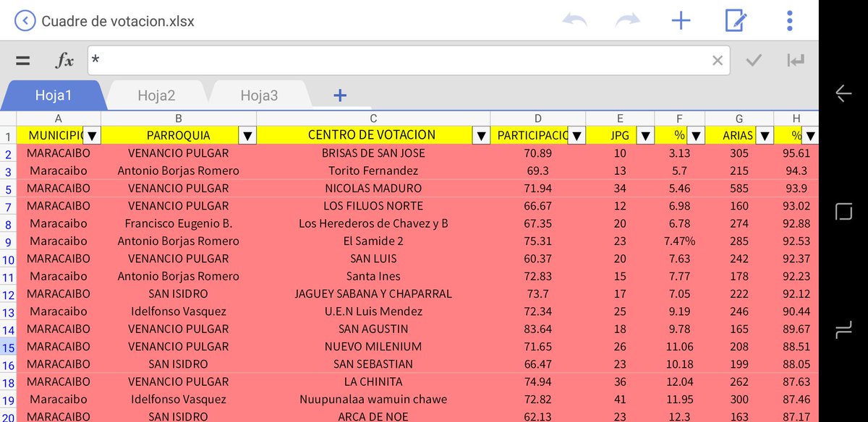Open filter dropdown for CENTRO DE VOTACION
The image size is (868, 422).
(481, 135)
